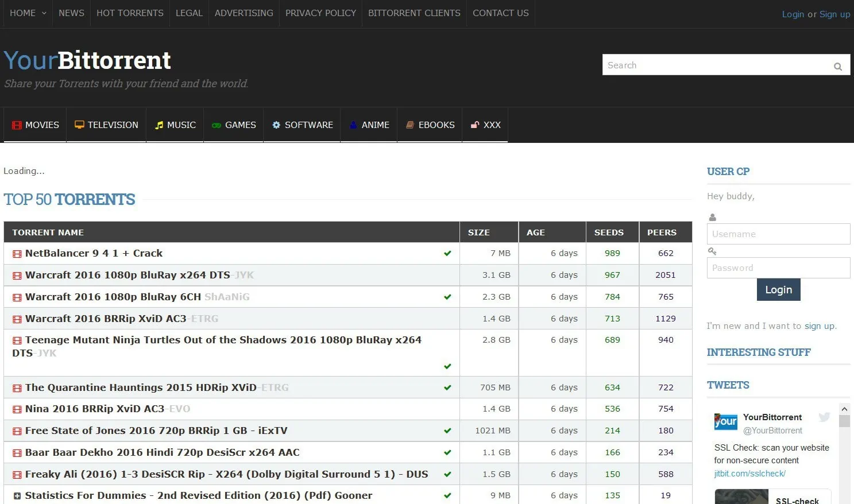The height and width of the screenshot is (504, 854).
Task: Click the verified checkmark on NetBalancer 9 4 1
Action: [x=447, y=253]
